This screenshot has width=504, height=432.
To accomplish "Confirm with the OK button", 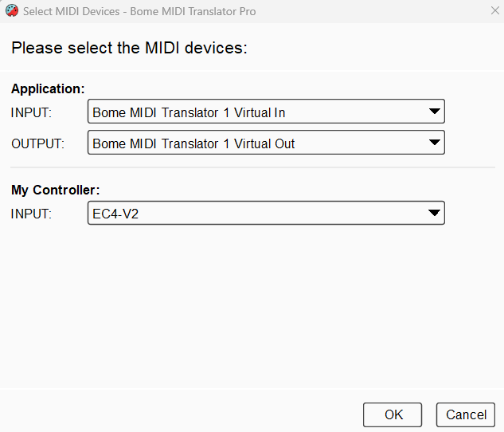I will click(393, 414).
